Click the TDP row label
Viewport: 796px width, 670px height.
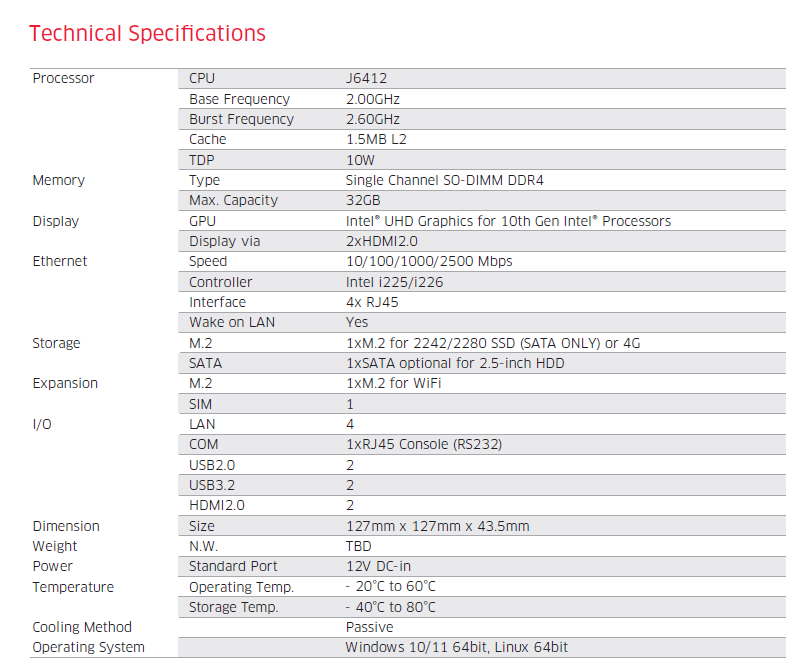click(x=202, y=160)
